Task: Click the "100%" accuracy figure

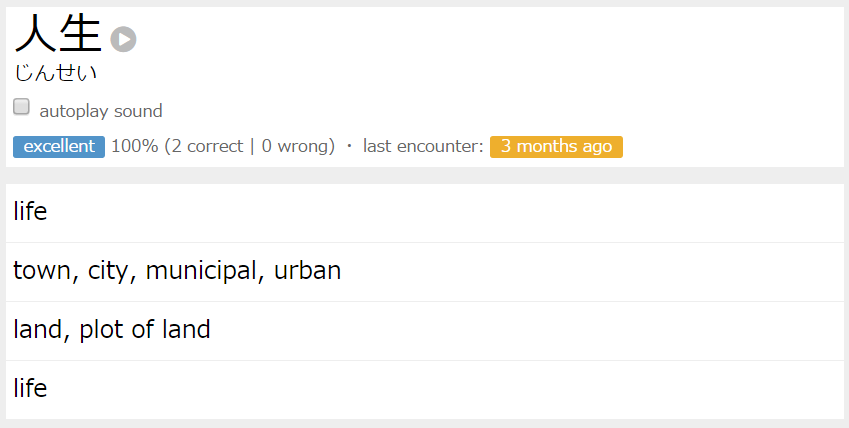Action: (x=134, y=147)
